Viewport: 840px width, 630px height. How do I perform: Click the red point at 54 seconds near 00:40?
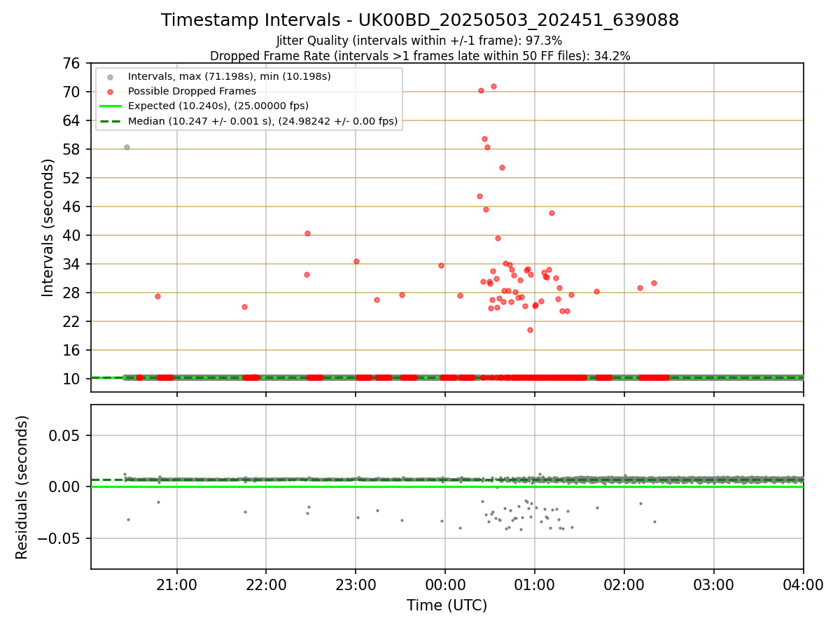pos(502,167)
